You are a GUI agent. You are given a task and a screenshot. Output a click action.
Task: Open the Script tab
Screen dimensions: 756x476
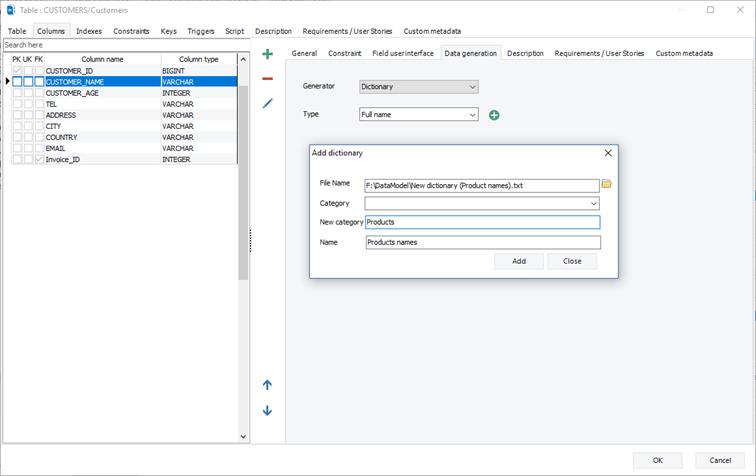point(234,31)
